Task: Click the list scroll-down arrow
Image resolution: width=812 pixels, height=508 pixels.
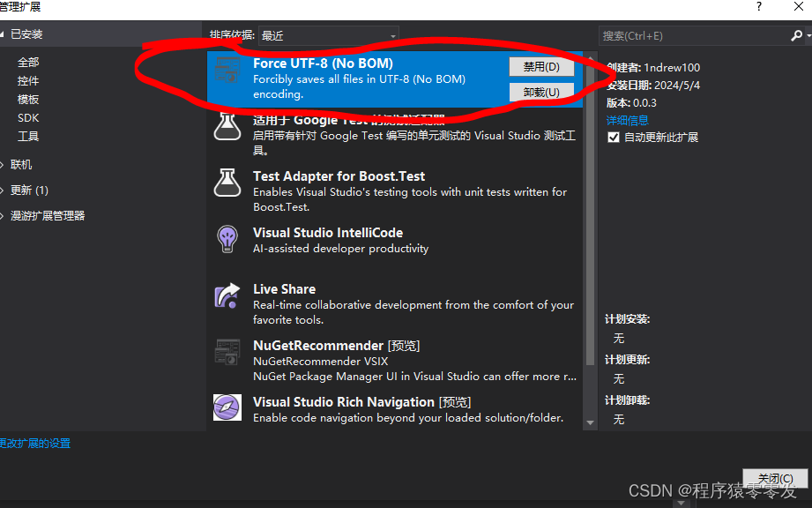Action: tap(590, 423)
